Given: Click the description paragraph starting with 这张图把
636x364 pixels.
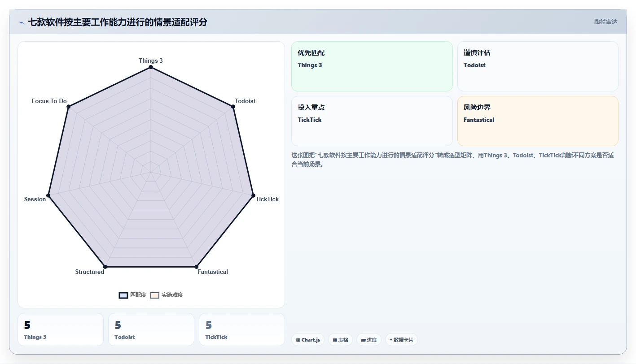Looking at the screenshot, I should [452, 160].
